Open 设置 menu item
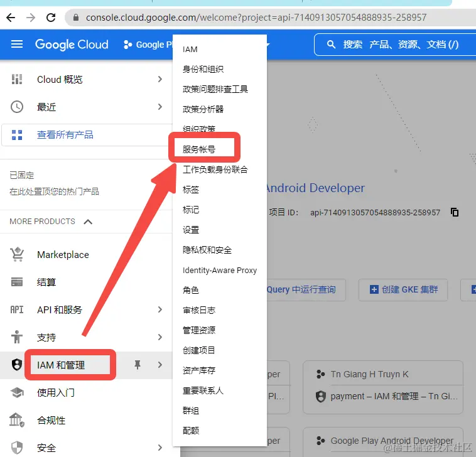The height and width of the screenshot is (457, 476). (191, 230)
